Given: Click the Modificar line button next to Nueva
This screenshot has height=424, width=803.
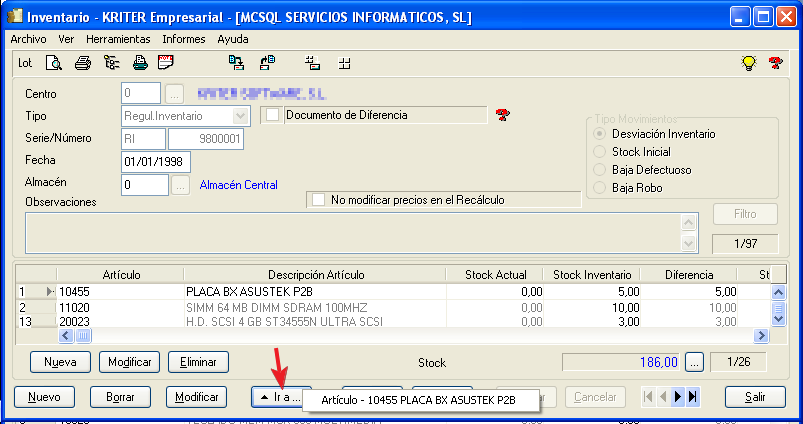Looking at the screenshot, I should 130,362.
